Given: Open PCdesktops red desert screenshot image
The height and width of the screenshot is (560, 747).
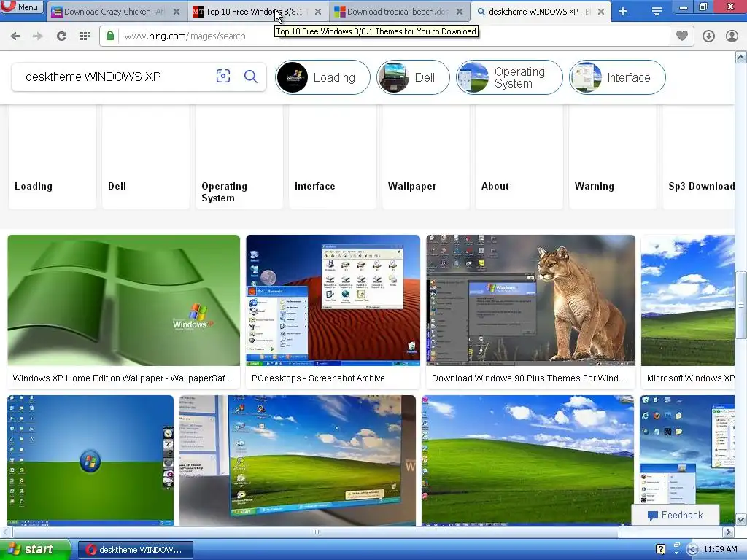Looking at the screenshot, I should click(x=333, y=300).
